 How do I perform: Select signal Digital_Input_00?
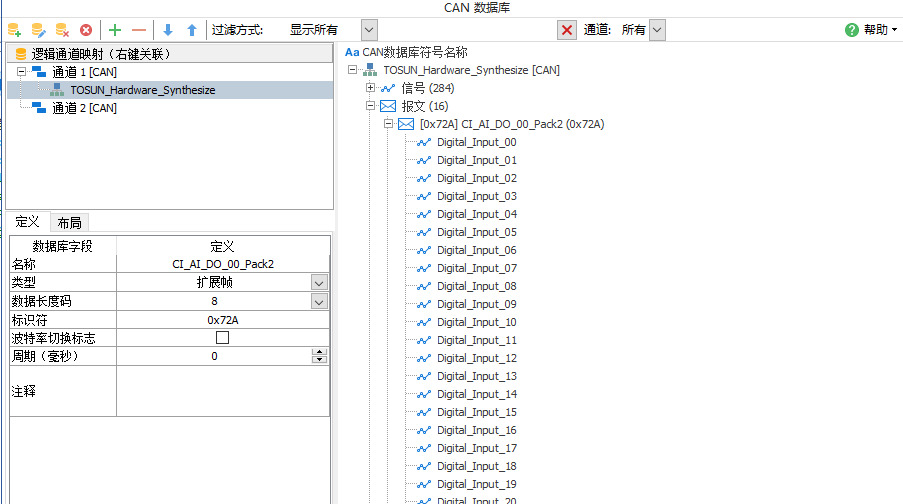476,142
